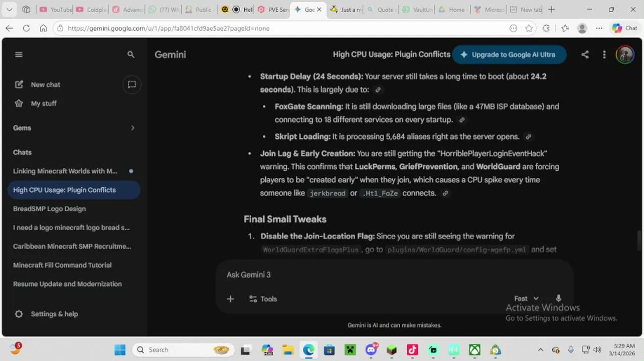The image size is (644, 361).
Task: Click the share conversation icon
Action: [585, 55]
